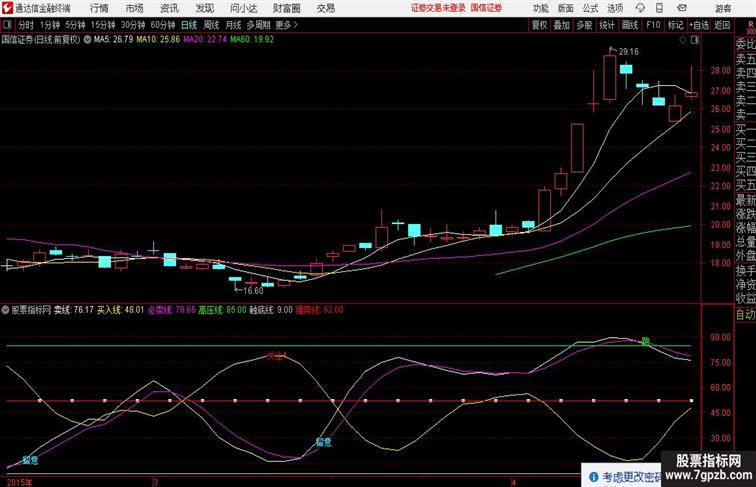Switch to the 分时 period tab

click(x=26, y=25)
